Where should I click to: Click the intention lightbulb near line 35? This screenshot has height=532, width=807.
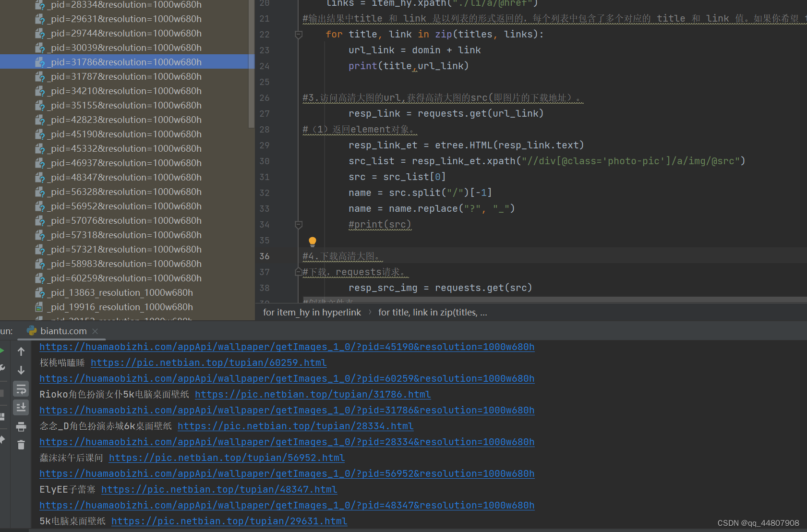click(x=312, y=242)
